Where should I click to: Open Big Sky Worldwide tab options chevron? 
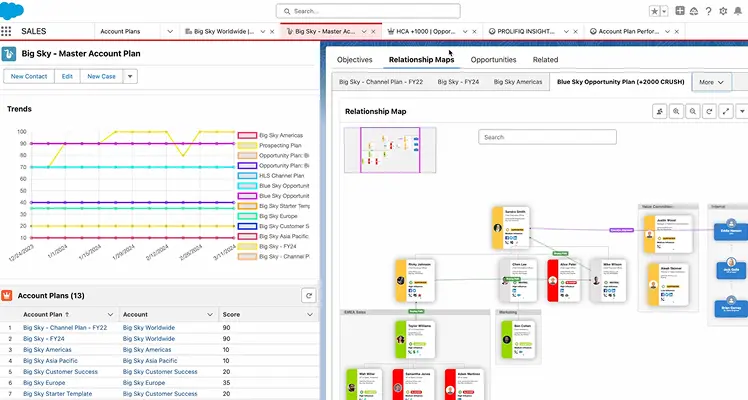[262, 31]
